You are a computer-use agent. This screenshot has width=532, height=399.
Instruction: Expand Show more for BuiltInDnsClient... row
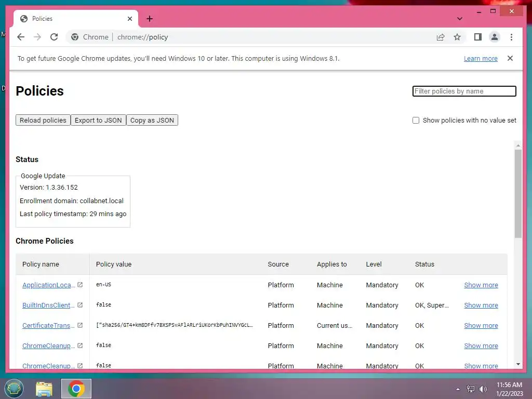(x=481, y=305)
